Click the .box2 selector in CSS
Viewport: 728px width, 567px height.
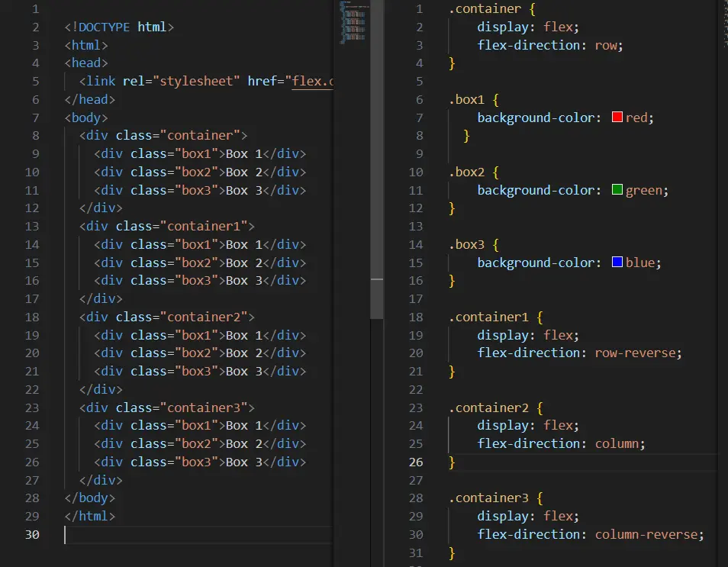point(466,172)
